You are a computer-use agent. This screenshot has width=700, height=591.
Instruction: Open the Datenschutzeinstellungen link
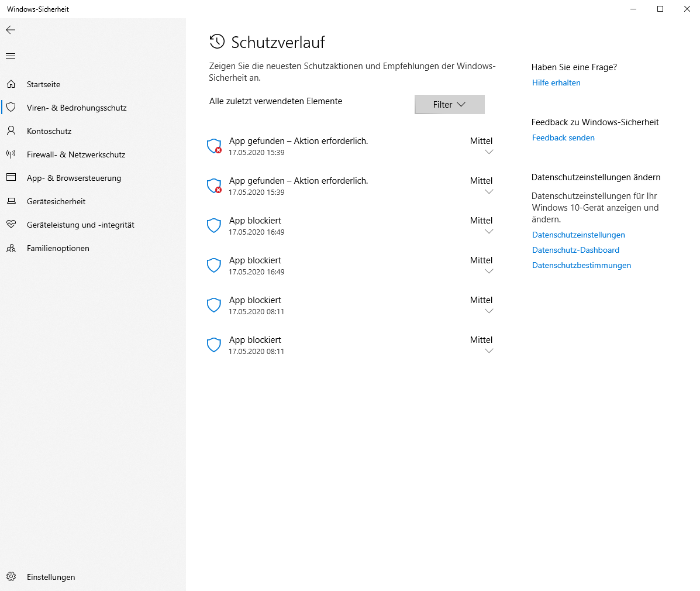coord(578,235)
